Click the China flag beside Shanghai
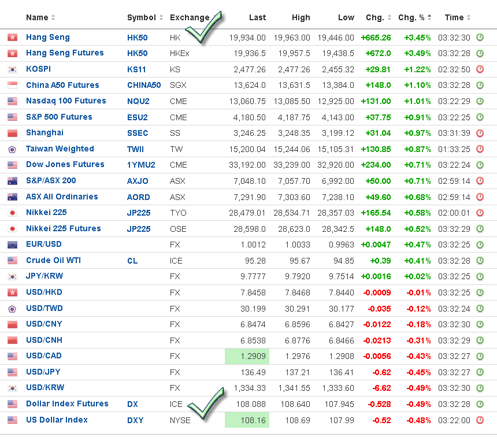497x448 pixels. point(12,133)
